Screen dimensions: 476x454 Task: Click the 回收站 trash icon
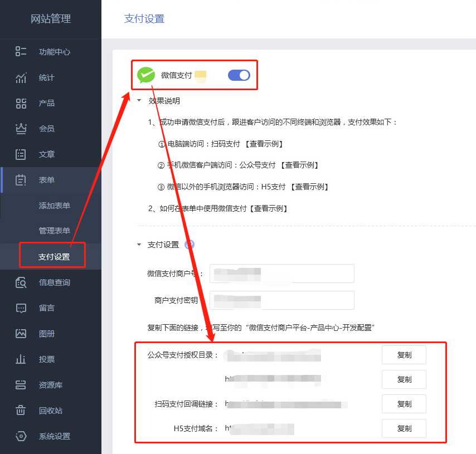21,411
